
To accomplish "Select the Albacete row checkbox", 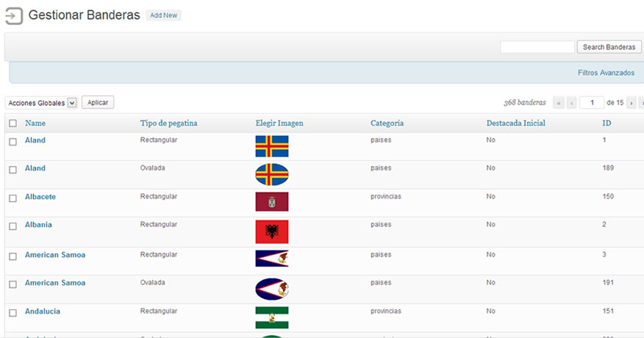I will point(13,198).
